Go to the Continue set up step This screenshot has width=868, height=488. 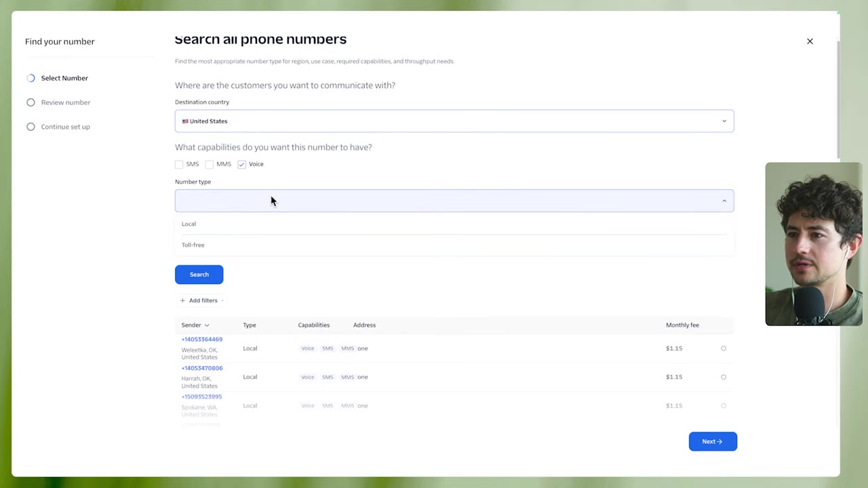pos(65,127)
